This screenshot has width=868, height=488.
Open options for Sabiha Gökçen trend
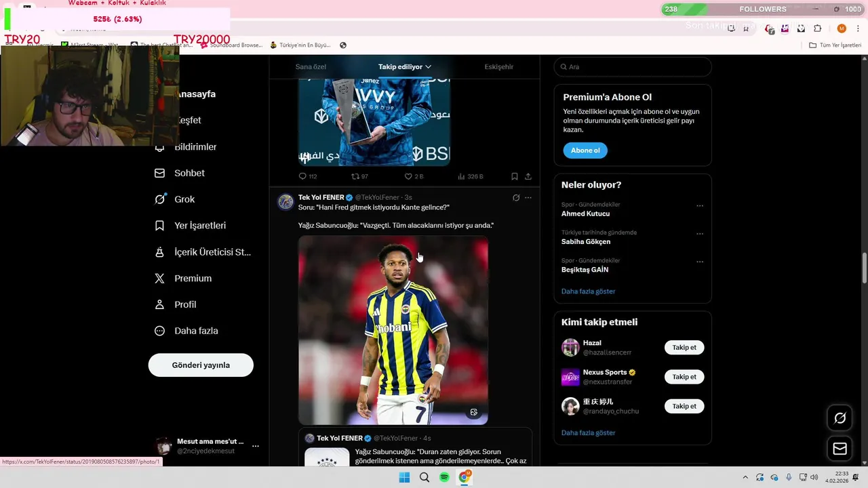pos(700,234)
